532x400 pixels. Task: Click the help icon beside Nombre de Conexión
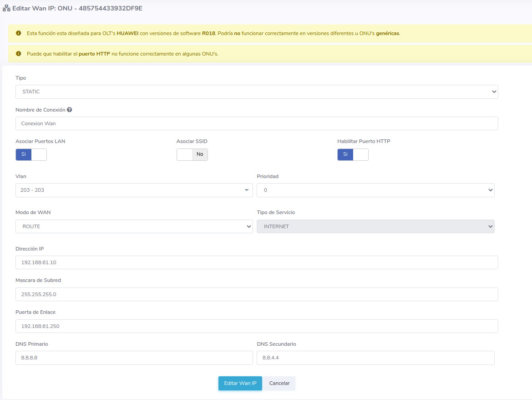[x=70, y=110]
